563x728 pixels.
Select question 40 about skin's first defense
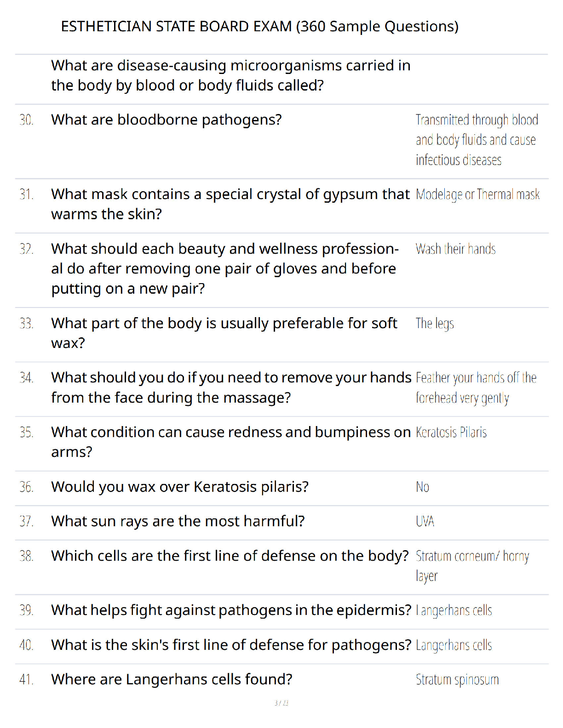pos(231,645)
